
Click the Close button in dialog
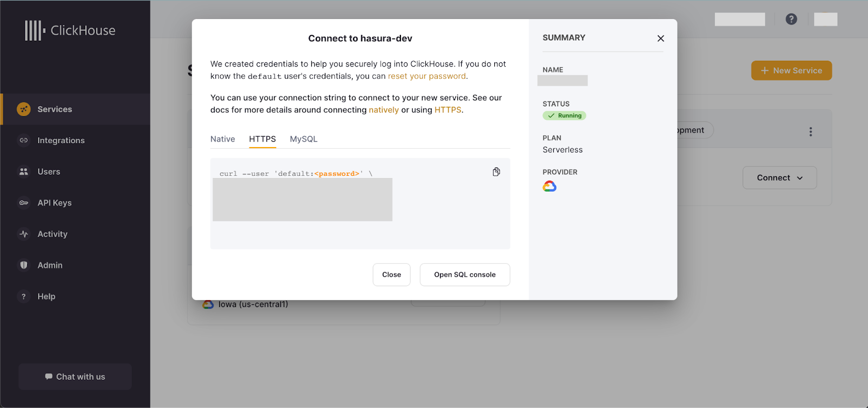(392, 275)
